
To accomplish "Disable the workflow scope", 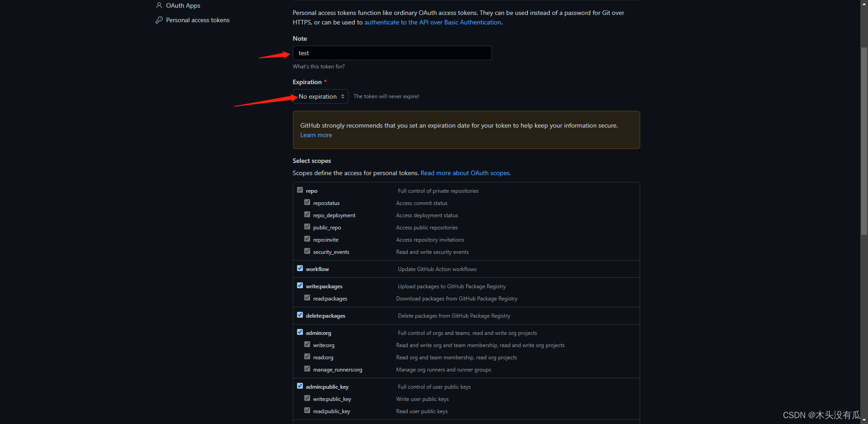I will click(300, 268).
